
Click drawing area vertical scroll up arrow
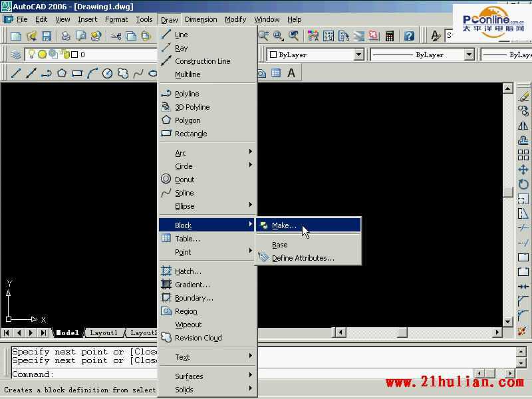point(507,88)
